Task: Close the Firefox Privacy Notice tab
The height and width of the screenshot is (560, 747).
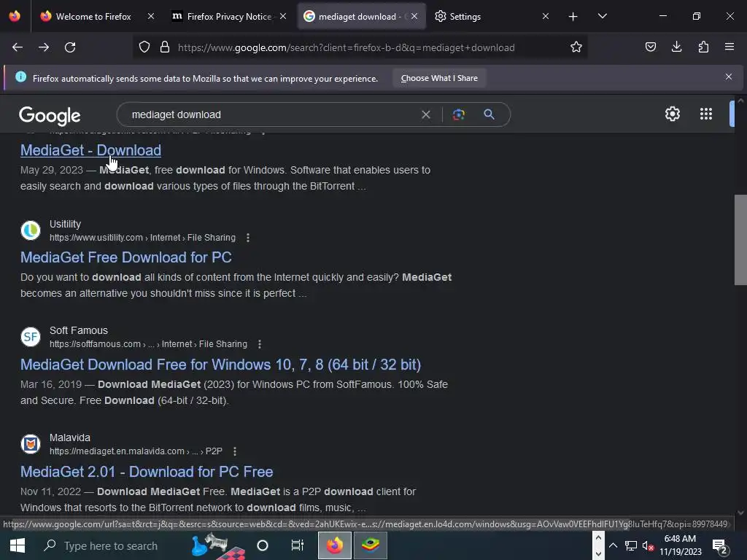Action: (283, 16)
